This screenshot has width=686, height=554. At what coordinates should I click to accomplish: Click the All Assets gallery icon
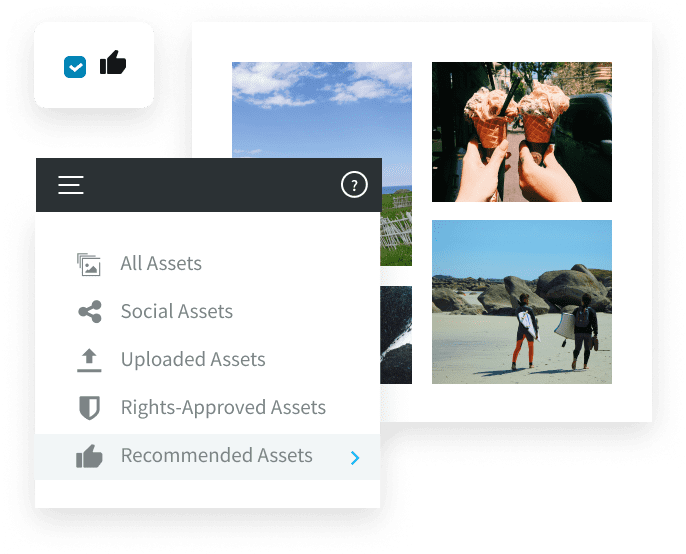89,264
